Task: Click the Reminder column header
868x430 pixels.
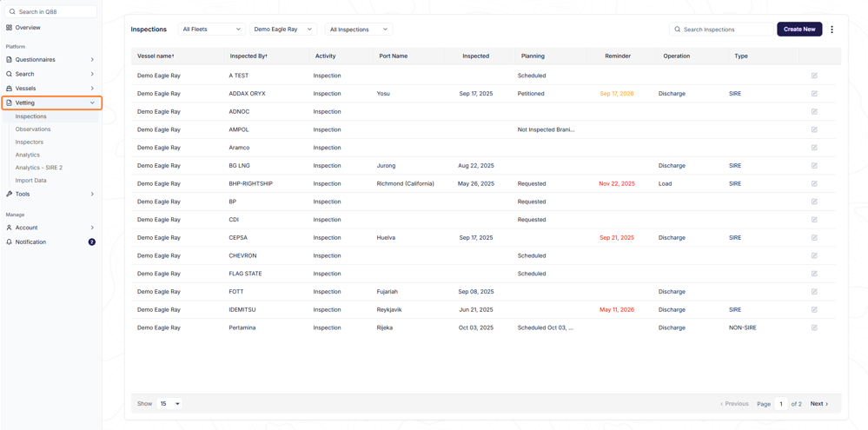Action: coord(618,56)
